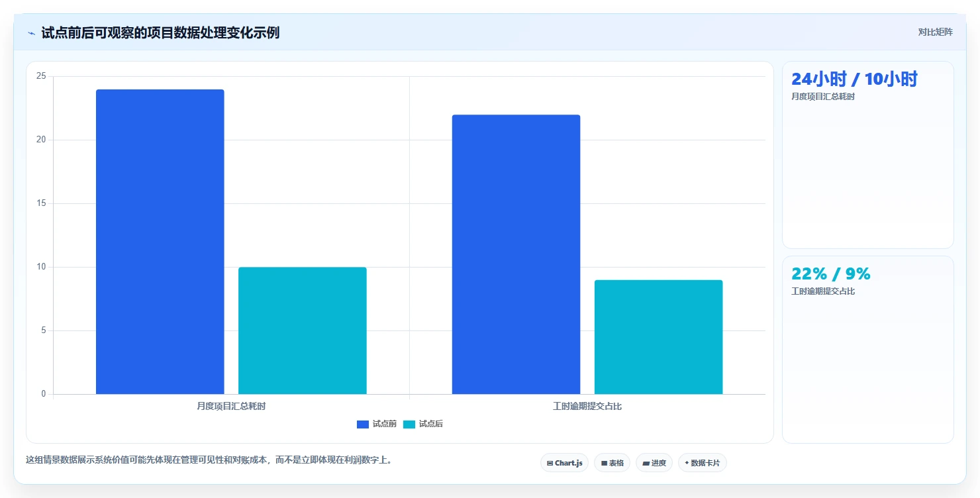Viewport: 980px width, 498px height.
Task: Select the Chart.js tag chip
Action: click(564, 463)
